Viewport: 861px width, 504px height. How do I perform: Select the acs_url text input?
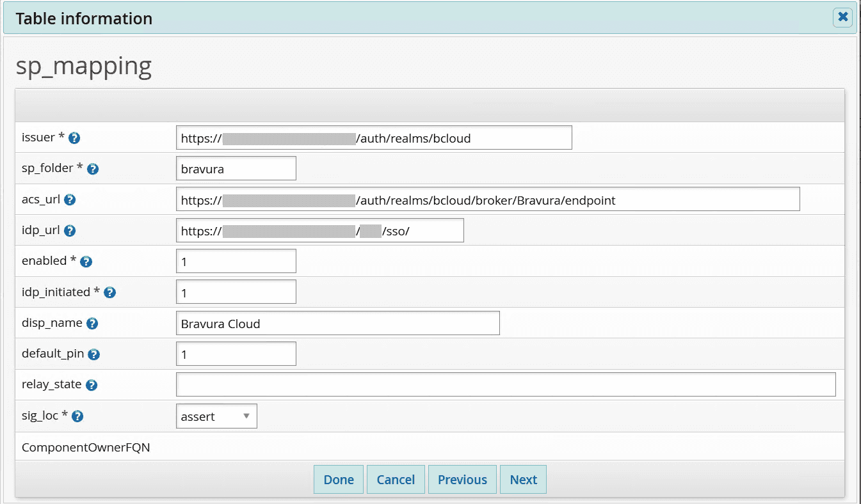[x=488, y=200]
